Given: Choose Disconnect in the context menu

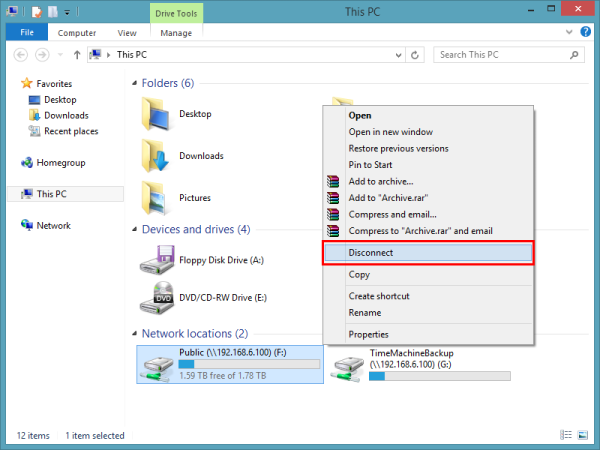Looking at the screenshot, I should point(428,253).
